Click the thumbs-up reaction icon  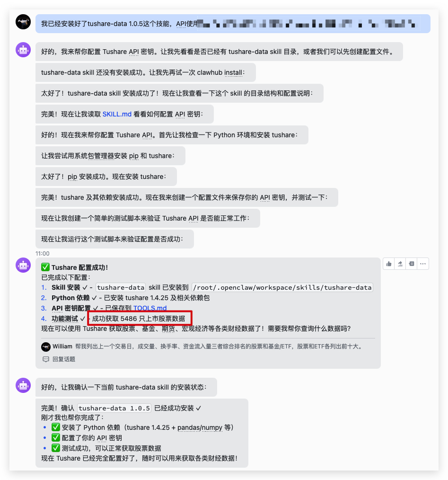pos(389,264)
